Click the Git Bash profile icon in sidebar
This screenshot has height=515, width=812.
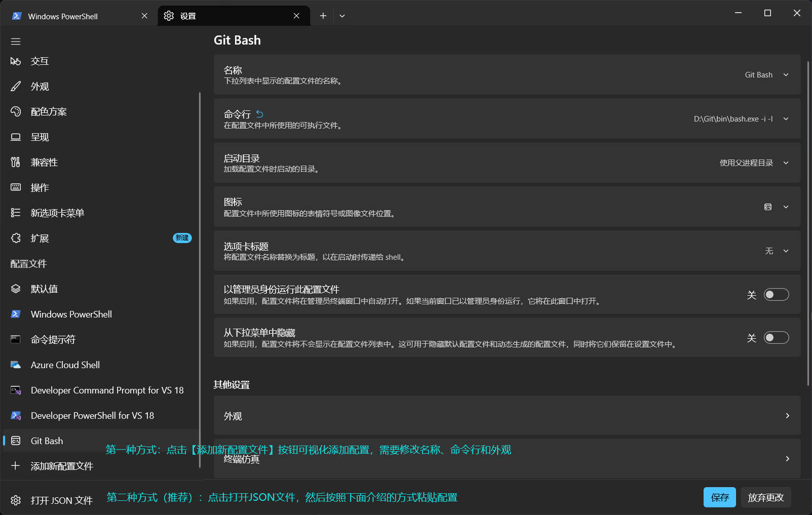(16, 441)
